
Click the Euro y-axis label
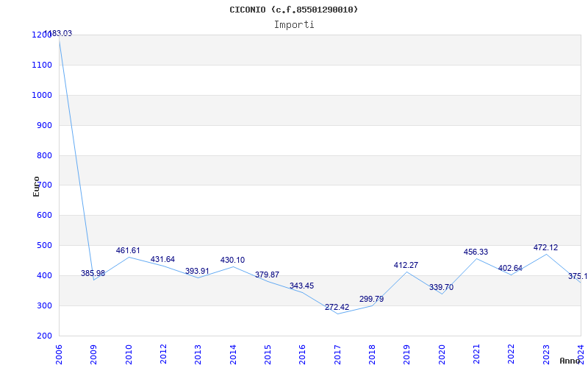36,187
